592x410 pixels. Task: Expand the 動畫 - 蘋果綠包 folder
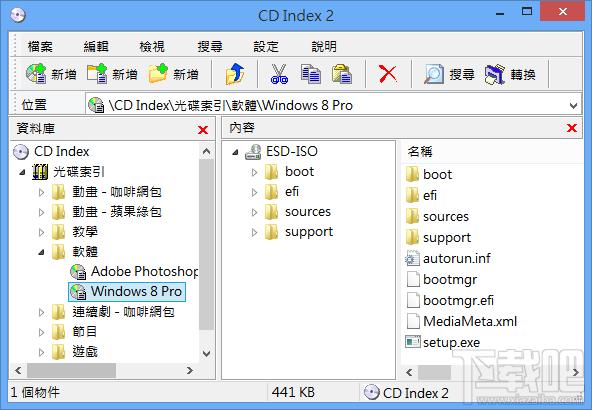click(x=42, y=212)
